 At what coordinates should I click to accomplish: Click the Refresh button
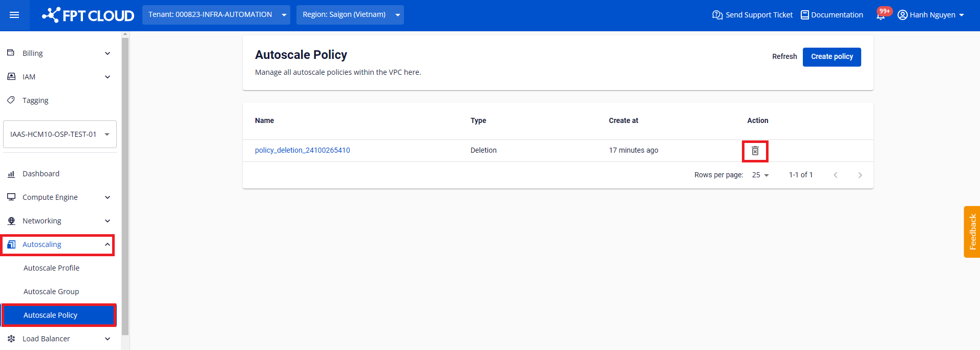click(784, 57)
